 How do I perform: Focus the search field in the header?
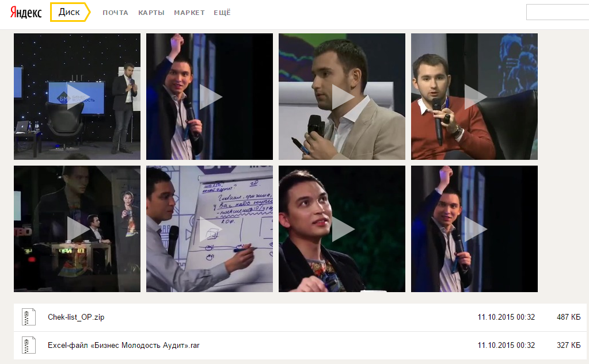click(557, 12)
